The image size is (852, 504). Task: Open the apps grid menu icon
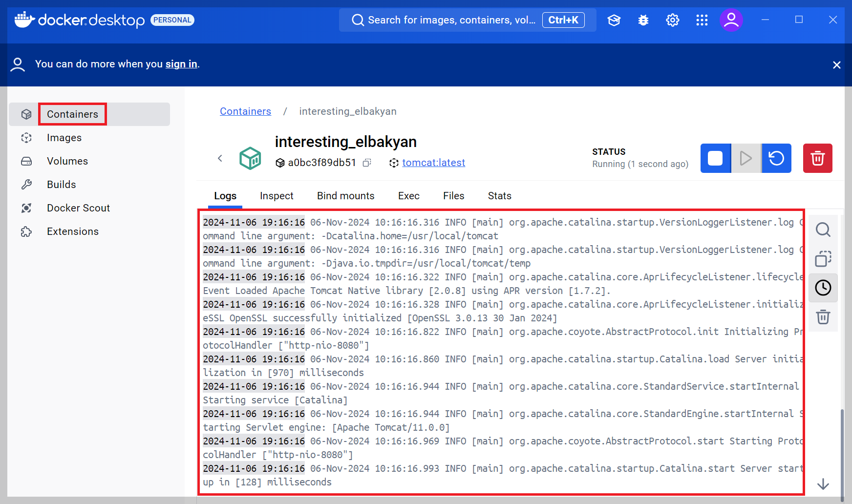[x=702, y=20]
